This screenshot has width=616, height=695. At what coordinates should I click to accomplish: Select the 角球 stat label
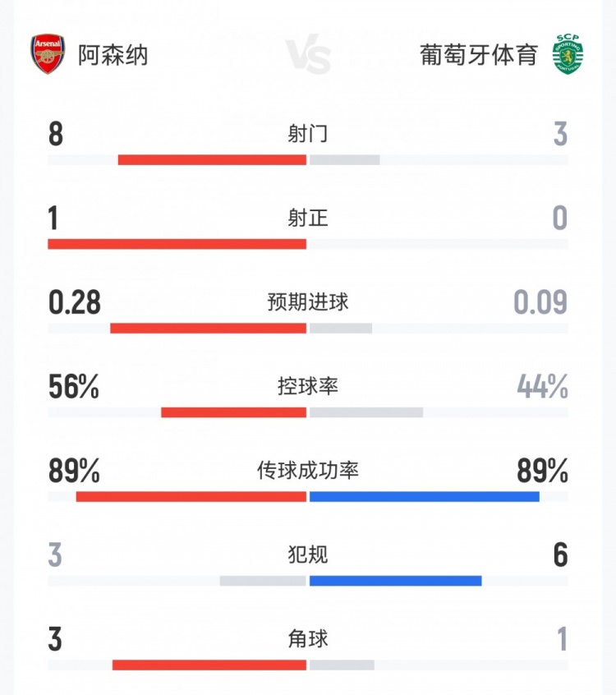308,638
